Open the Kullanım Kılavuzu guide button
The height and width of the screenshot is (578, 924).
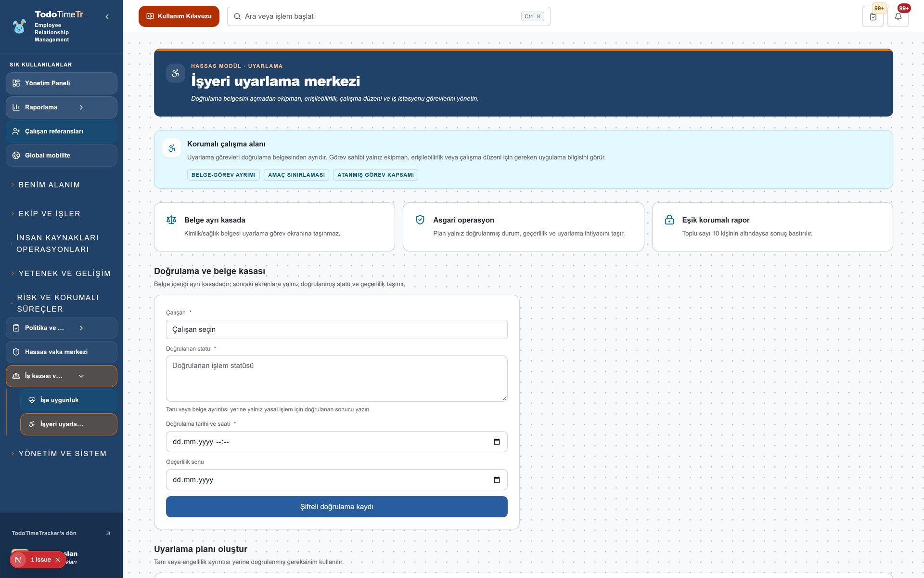click(179, 16)
